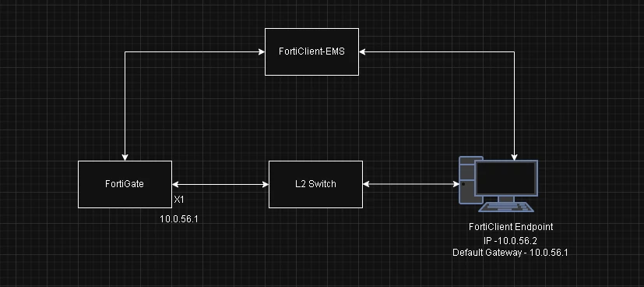This screenshot has width=644, height=287.
Task: Click the FortiClient Endpoint label
Action: click(511, 226)
